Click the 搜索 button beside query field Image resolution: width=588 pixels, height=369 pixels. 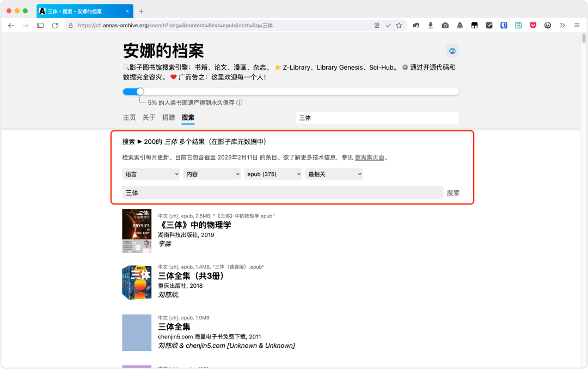[x=453, y=193]
